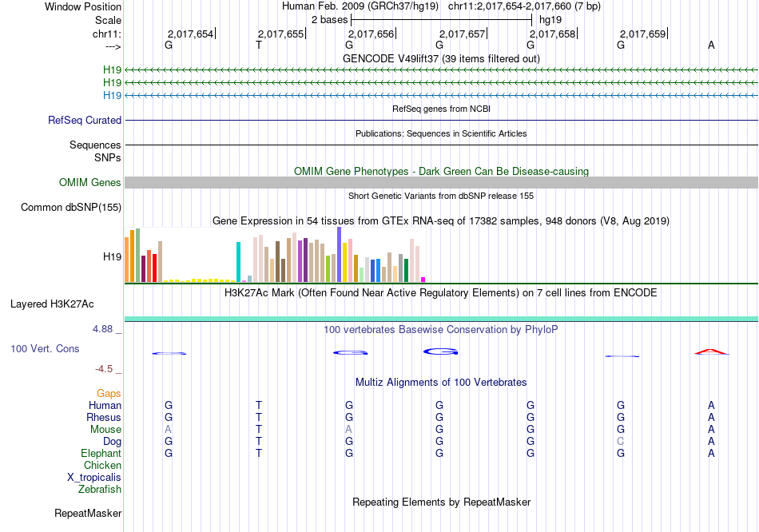This screenshot has width=759, height=532.
Task: Select the Elephant alignment row label
Action: (101, 453)
